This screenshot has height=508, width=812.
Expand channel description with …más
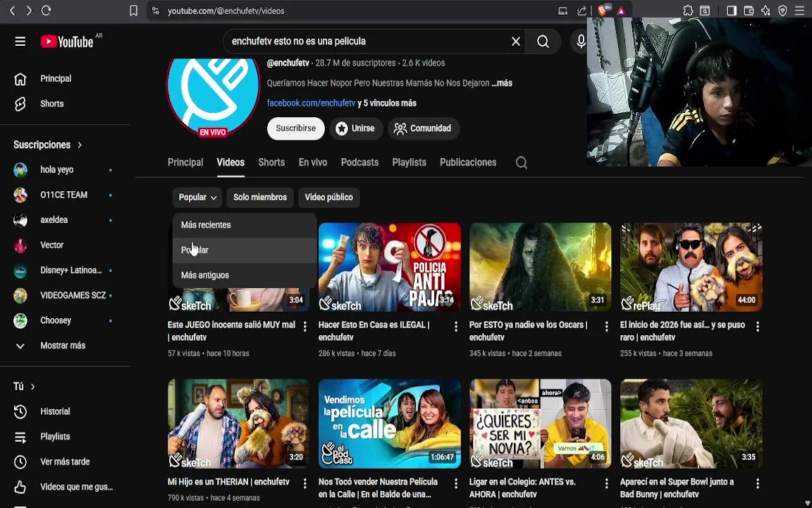502,83
